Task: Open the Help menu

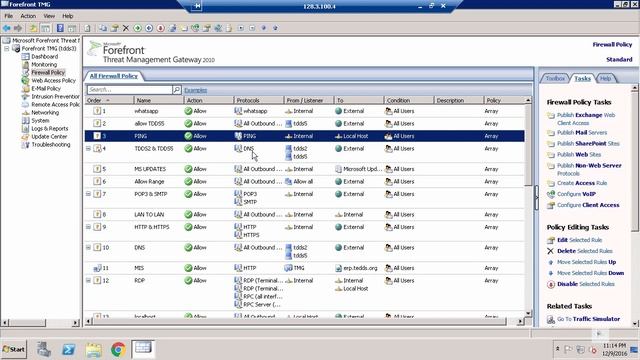Action: 68,16
